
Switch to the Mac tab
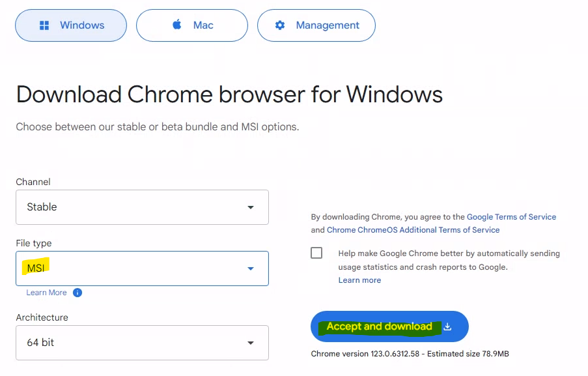[192, 25]
